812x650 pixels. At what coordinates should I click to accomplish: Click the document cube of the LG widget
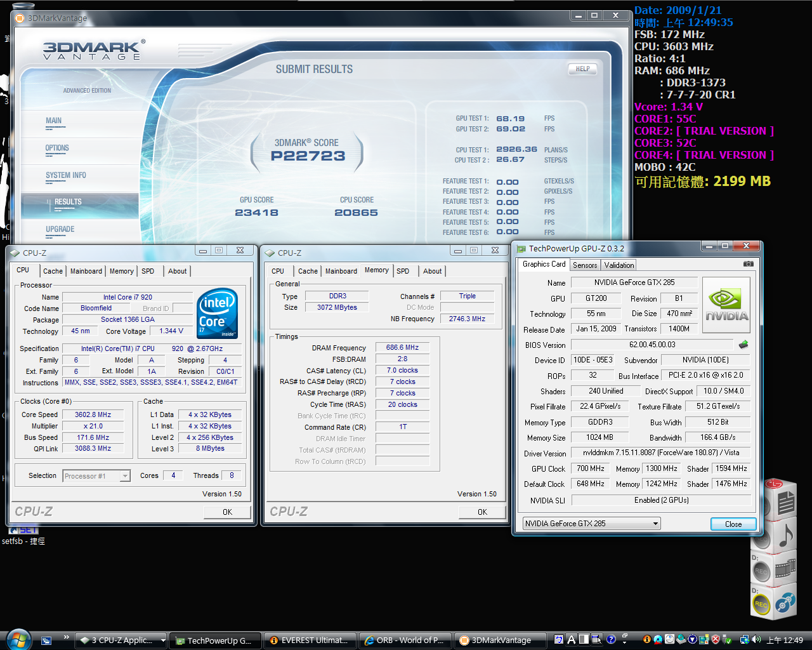[785, 503]
